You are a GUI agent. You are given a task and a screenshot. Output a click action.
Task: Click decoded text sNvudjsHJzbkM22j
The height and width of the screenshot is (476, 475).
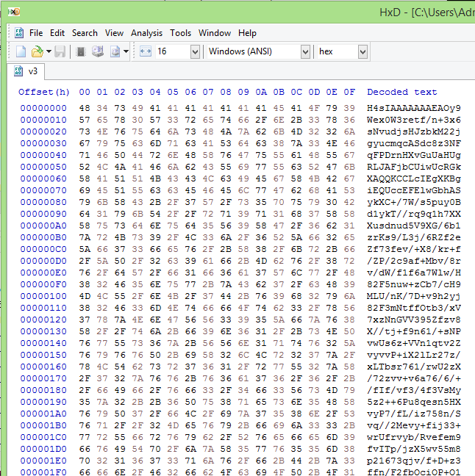pyautogui.click(x=414, y=131)
